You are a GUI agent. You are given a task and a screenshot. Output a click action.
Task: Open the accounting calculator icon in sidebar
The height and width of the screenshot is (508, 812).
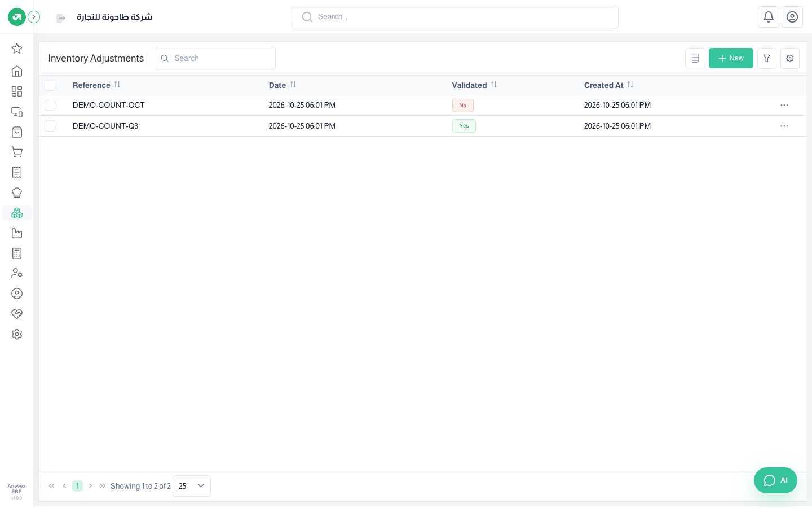pos(17,253)
